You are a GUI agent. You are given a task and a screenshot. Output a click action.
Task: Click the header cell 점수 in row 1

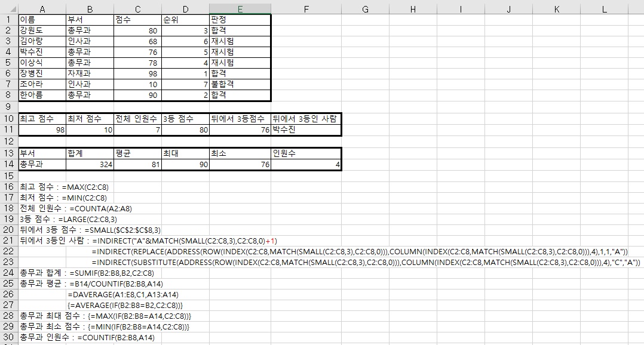click(137, 19)
